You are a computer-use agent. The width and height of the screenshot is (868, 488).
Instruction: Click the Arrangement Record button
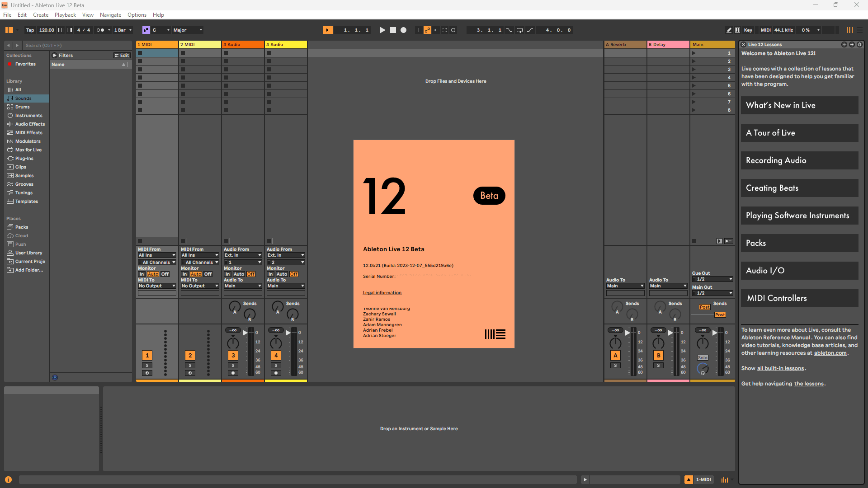click(403, 30)
